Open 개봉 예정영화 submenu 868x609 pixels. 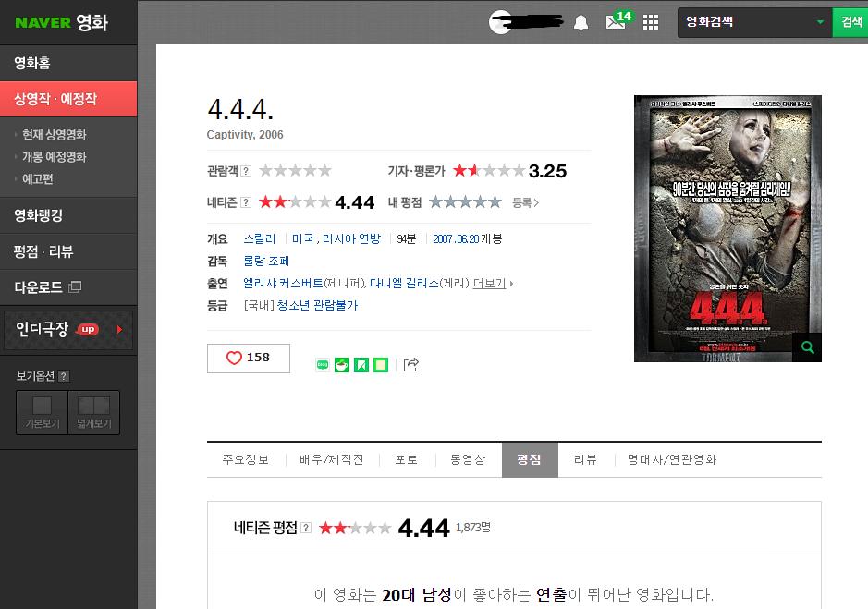point(55,157)
